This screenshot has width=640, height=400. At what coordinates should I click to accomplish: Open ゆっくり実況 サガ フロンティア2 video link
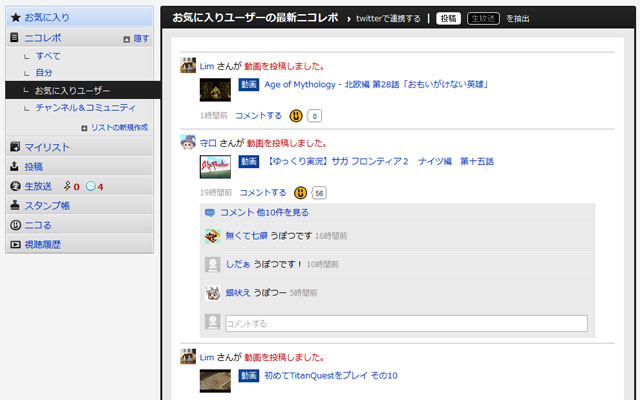click(x=380, y=161)
